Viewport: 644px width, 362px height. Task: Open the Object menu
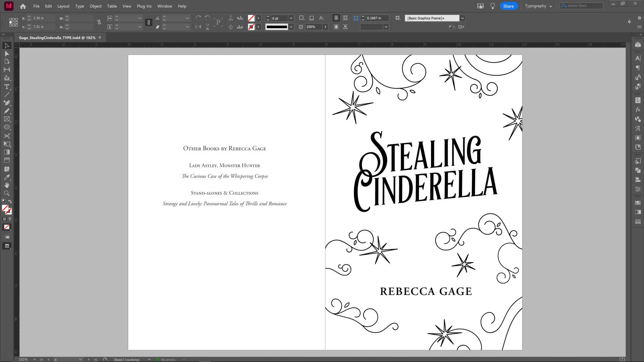click(x=95, y=6)
